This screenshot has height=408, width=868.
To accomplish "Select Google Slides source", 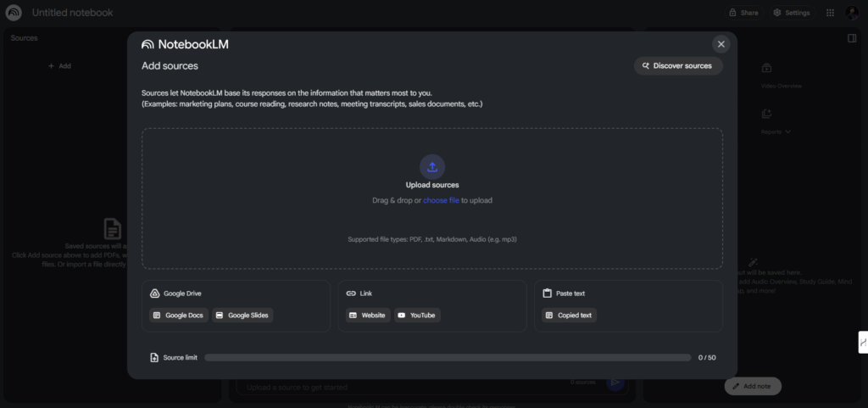I will [242, 315].
